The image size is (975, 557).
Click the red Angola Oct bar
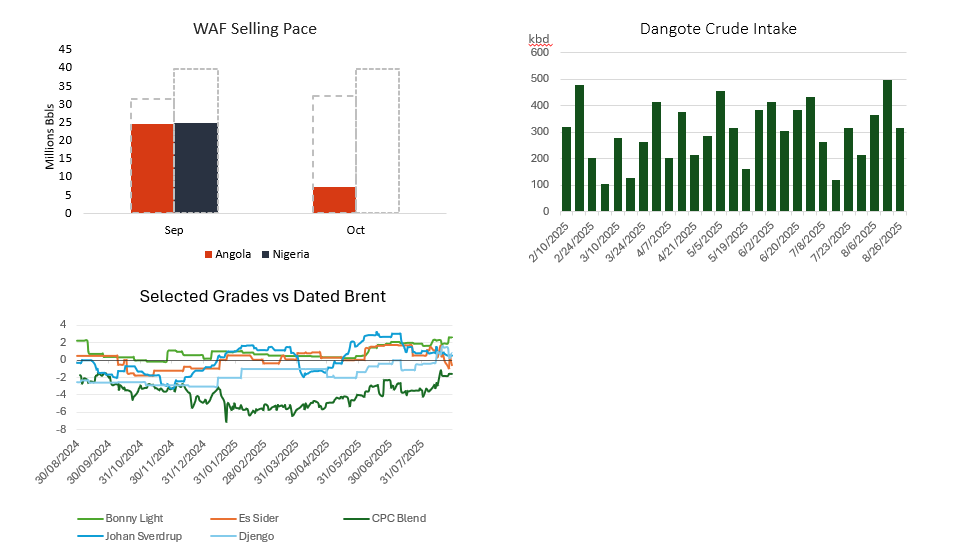coord(335,200)
